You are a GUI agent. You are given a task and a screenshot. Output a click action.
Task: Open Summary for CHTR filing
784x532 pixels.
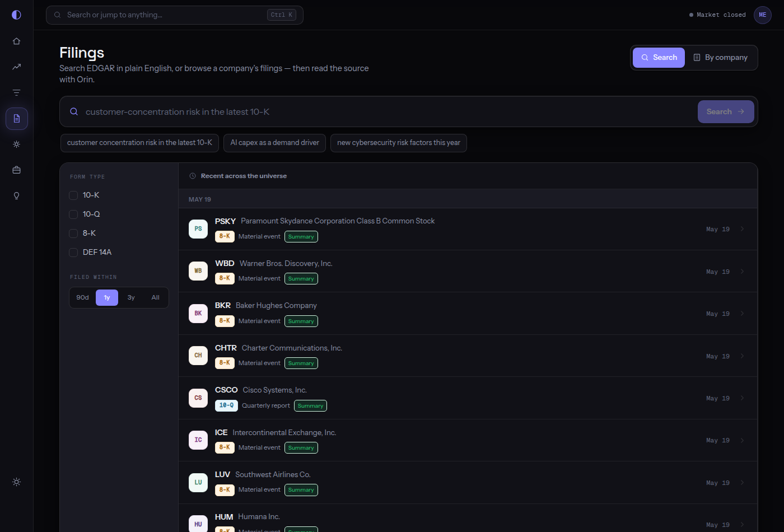point(301,363)
